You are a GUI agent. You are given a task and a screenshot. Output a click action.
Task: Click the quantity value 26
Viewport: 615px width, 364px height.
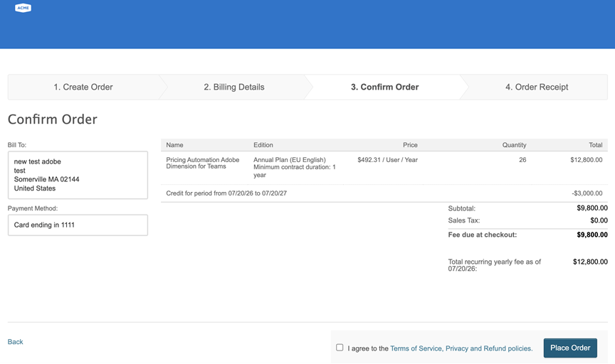pos(522,160)
